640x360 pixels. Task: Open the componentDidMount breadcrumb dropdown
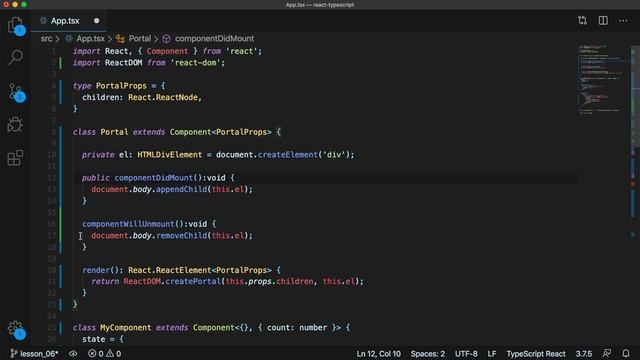[x=214, y=38]
